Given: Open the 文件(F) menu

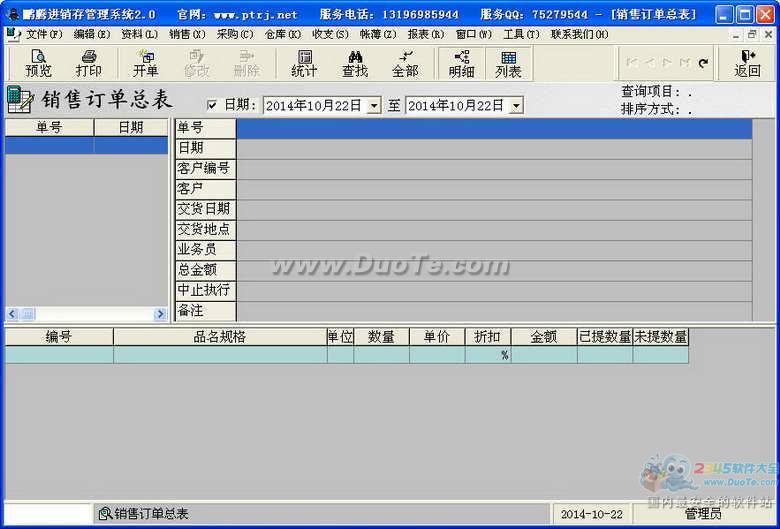Looking at the screenshot, I should click(x=44, y=34).
